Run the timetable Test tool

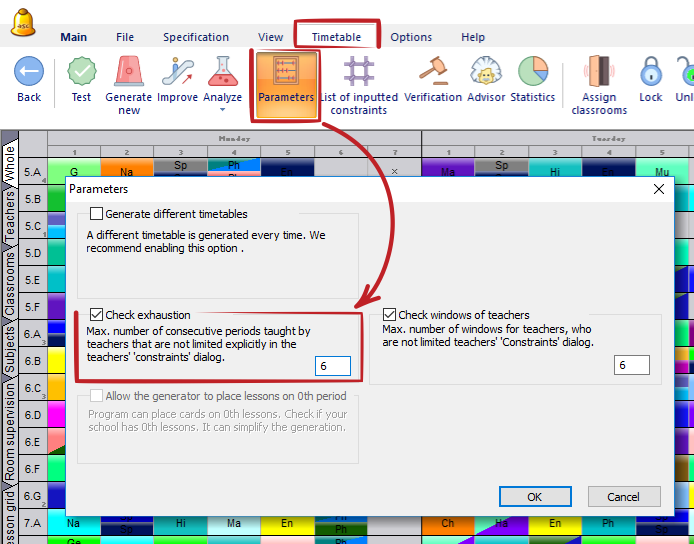pyautogui.click(x=81, y=72)
